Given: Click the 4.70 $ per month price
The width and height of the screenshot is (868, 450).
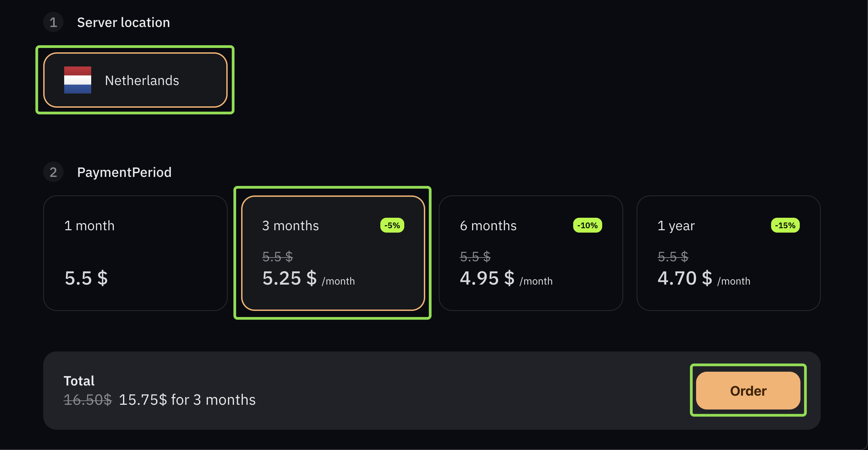Looking at the screenshot, I should (704, 279).
